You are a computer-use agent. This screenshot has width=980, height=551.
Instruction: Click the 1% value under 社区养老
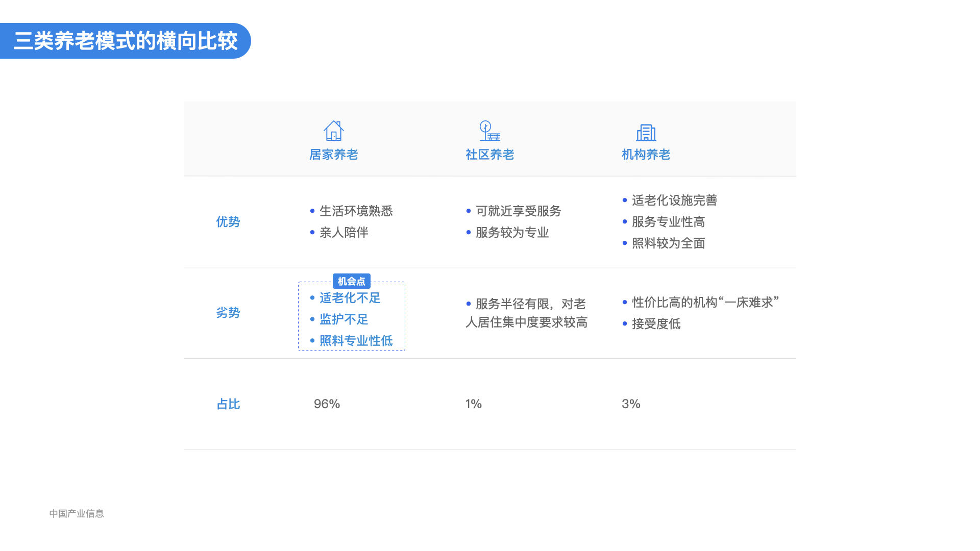473,404
